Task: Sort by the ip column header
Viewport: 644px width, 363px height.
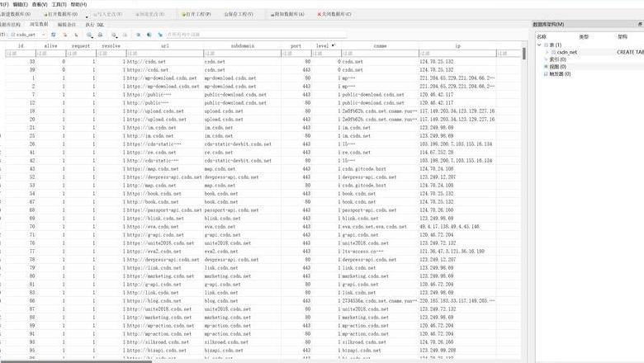Action: (457, 46)
